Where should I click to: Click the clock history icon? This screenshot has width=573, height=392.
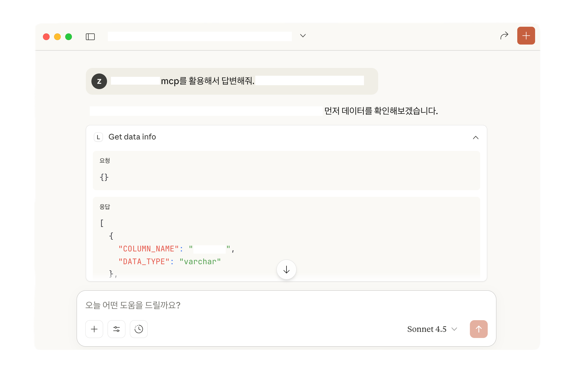139,329
